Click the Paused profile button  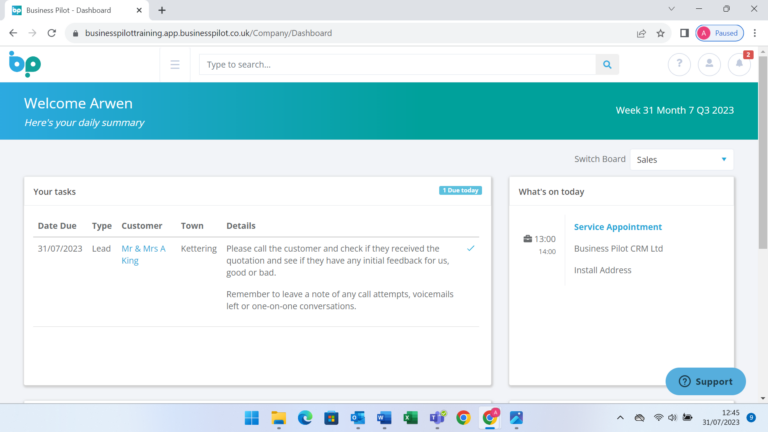point(720,33)
